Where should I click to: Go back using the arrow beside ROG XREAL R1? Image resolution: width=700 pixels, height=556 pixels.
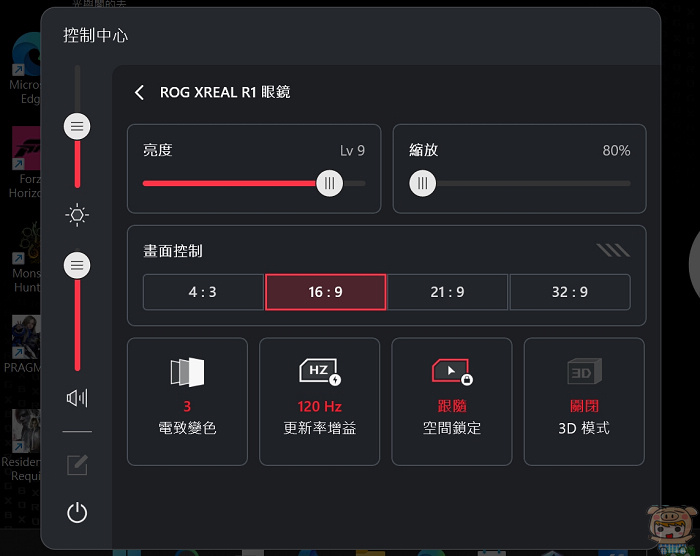point(139,92)
